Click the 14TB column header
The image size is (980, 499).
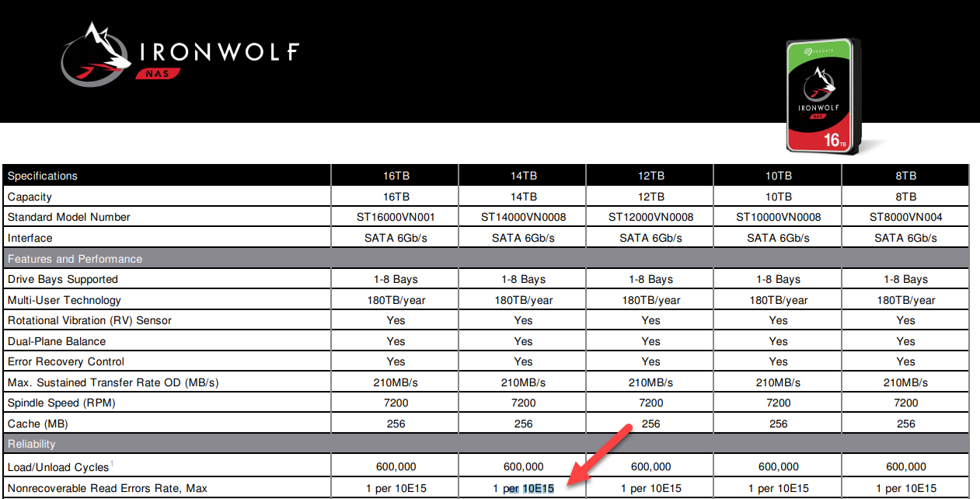[x=523, y=176]
